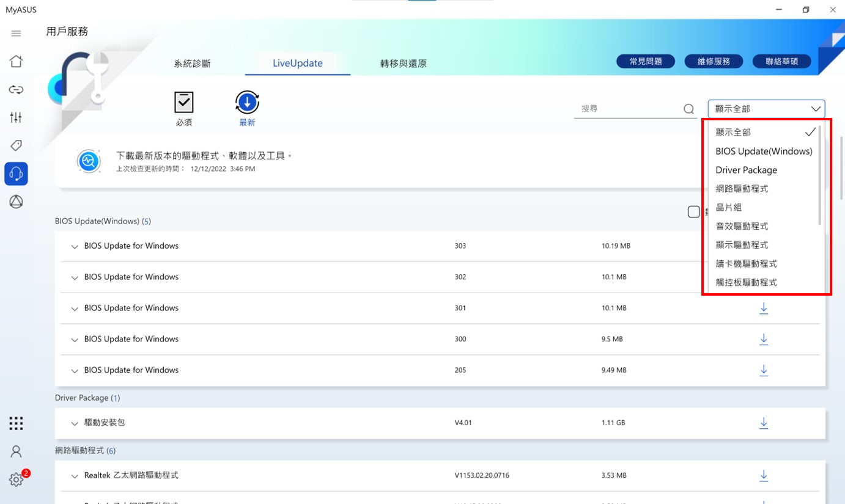Download Realtek 乙太網路驅動程式 3.53 MB
This screenshot has height=504, width=845.
[764, 475]
